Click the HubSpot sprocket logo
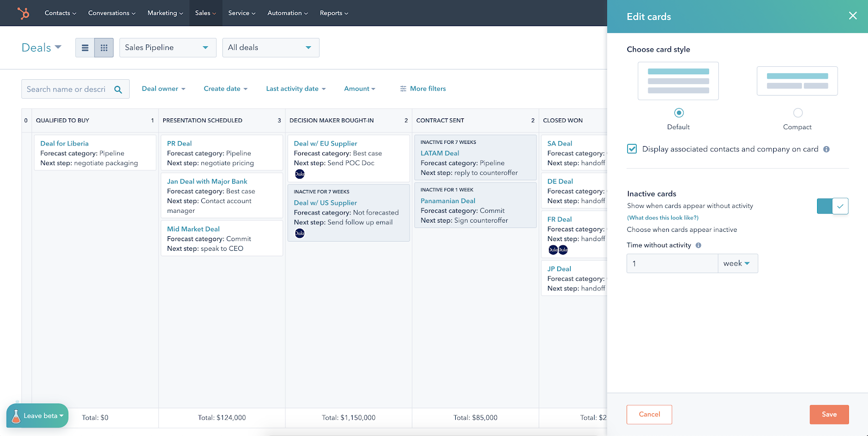The height and width of the screenshot is (436, 868). click(x=23, y=13)
